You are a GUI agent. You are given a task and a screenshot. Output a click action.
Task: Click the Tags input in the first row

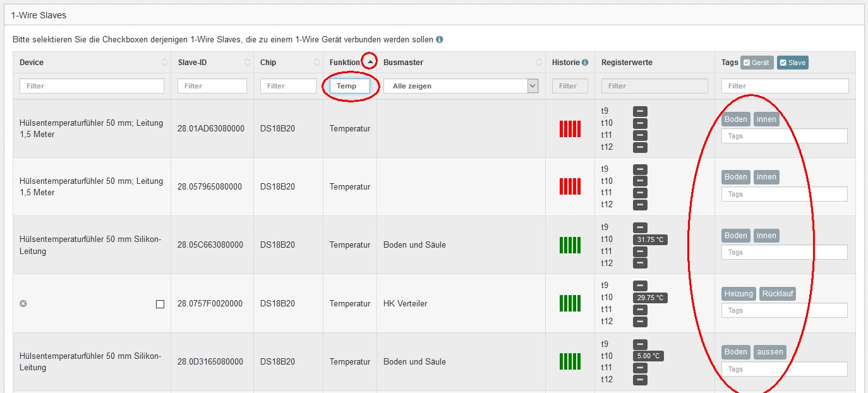click(x=784, y=136)
